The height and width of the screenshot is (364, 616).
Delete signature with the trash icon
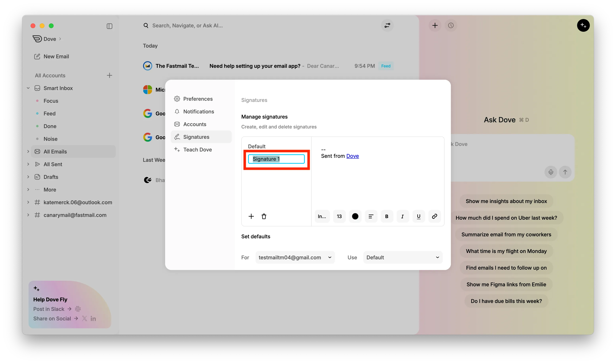[x=264, y=216]
